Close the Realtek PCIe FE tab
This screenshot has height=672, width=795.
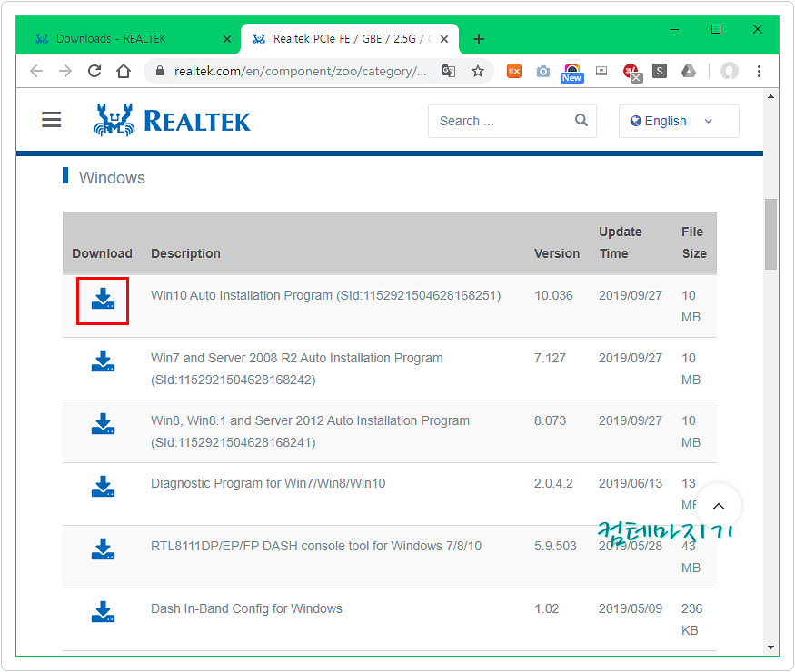coord(444,39)
